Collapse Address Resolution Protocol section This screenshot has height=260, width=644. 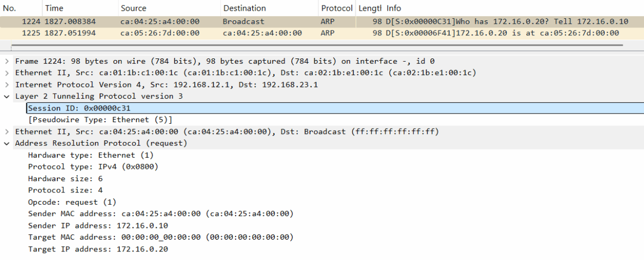click(6, 143)
